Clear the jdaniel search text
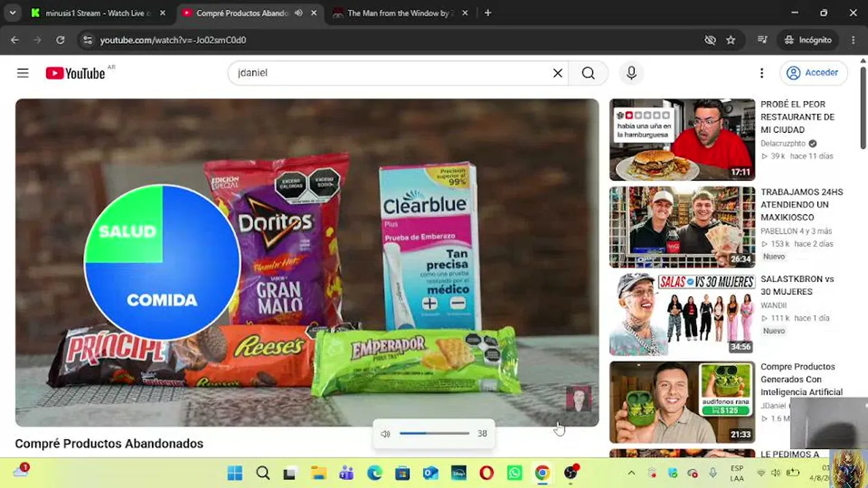868x488 pixels. point(557,73)
